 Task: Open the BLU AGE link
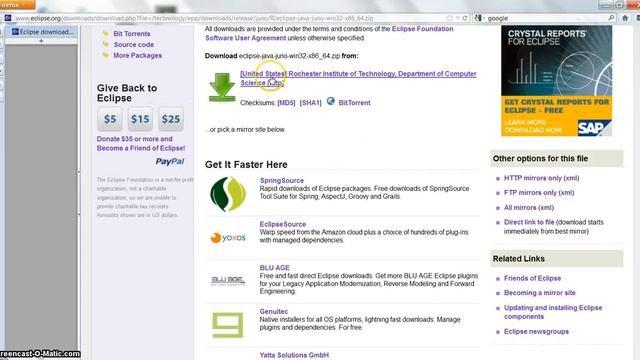coord(274,268)
